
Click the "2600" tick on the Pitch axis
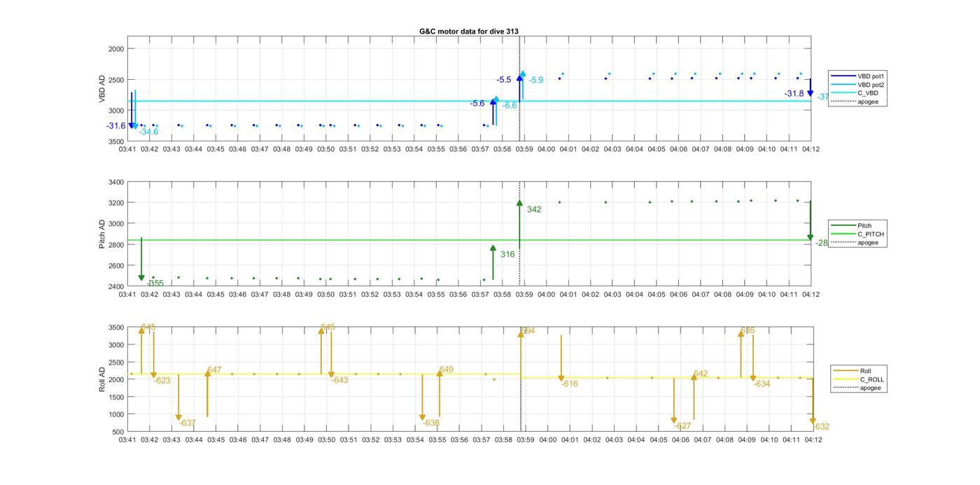(115, 266)
